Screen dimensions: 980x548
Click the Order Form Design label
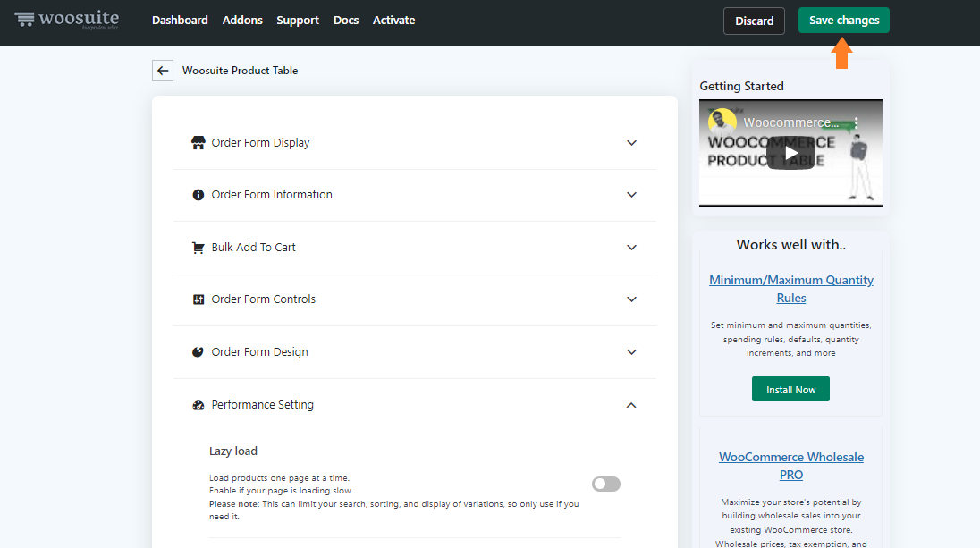pyautogui.click(x=260, y=352)
